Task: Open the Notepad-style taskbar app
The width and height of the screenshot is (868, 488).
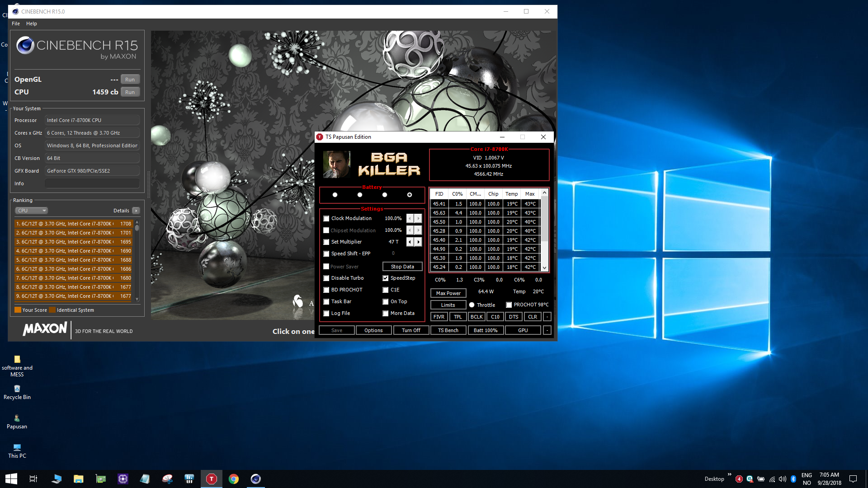Action: [x=145, y=479]
